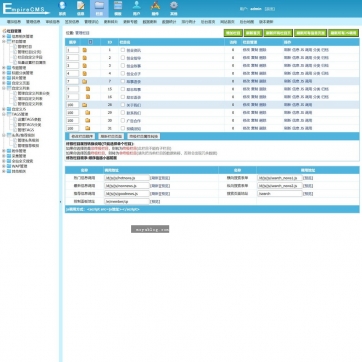Click the hotnews.js call address field
Viewport: 362px width, 362px height.
click(x=127, y=178)
